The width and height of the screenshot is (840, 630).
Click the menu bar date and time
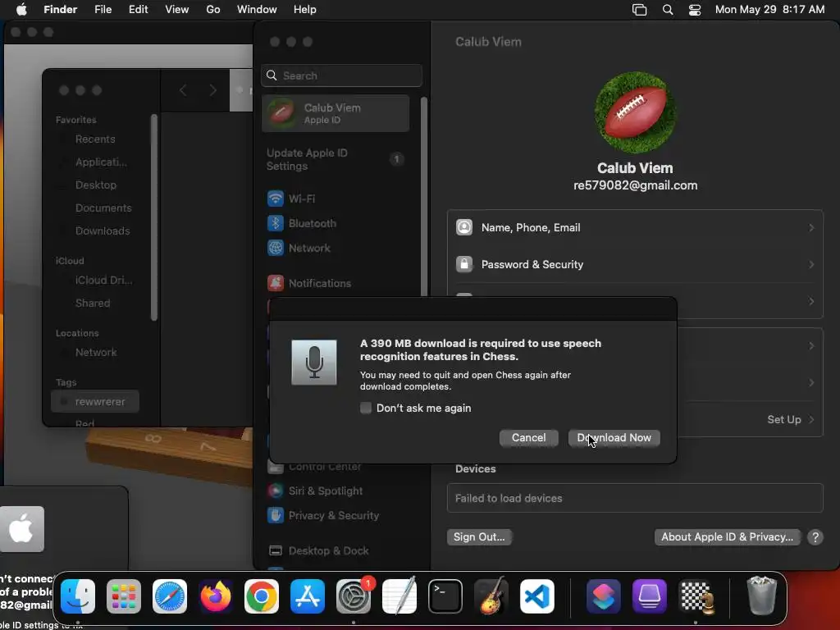tap(769, 10)
